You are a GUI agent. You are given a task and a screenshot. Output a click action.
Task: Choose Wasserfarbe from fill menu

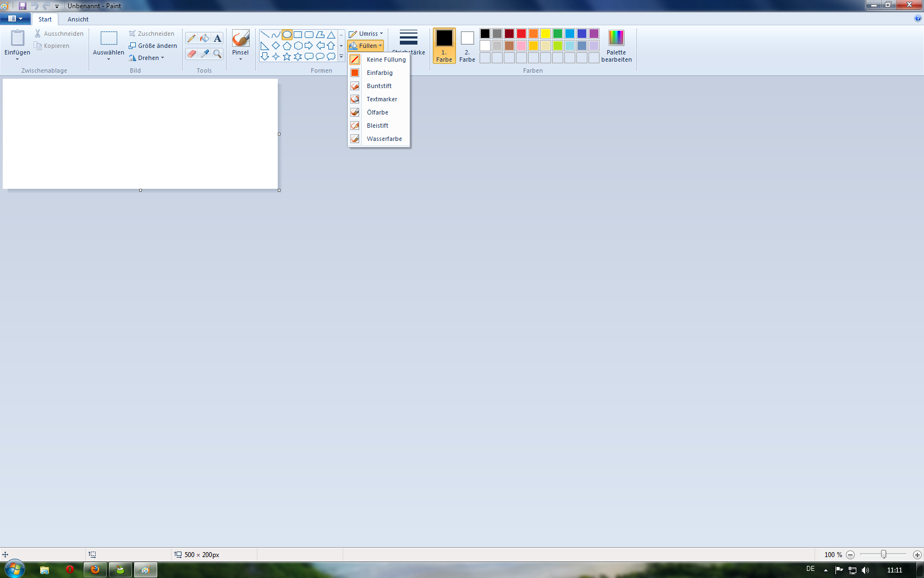point(384,139)
